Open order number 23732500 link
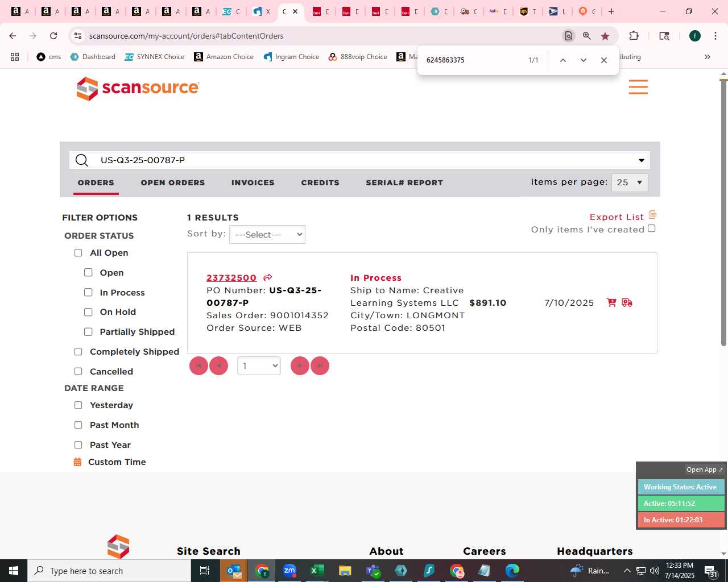 point(231,278)
